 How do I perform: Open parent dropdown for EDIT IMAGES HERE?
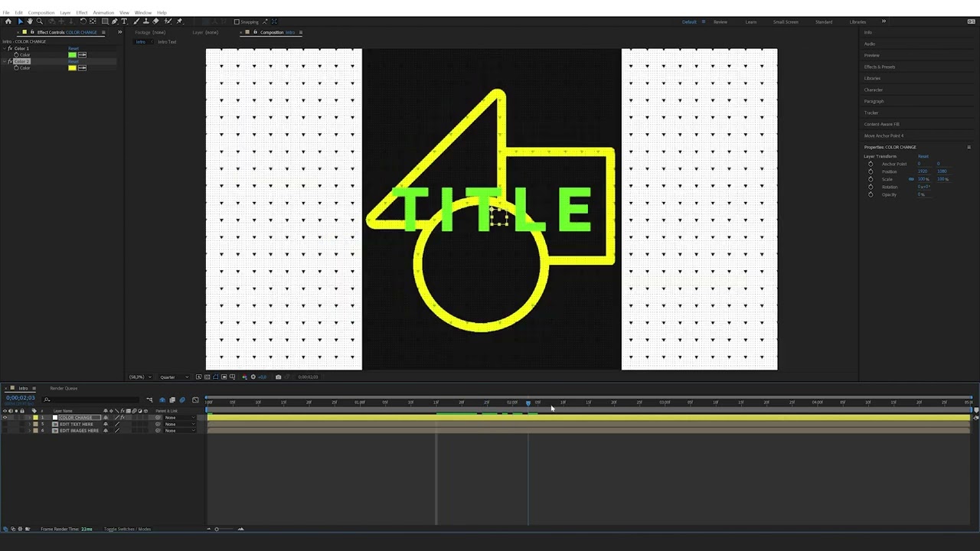(x=180, y=431)
